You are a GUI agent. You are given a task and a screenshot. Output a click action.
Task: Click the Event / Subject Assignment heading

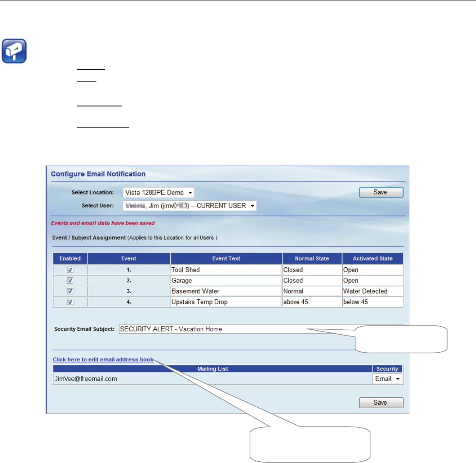coord(89,237)
